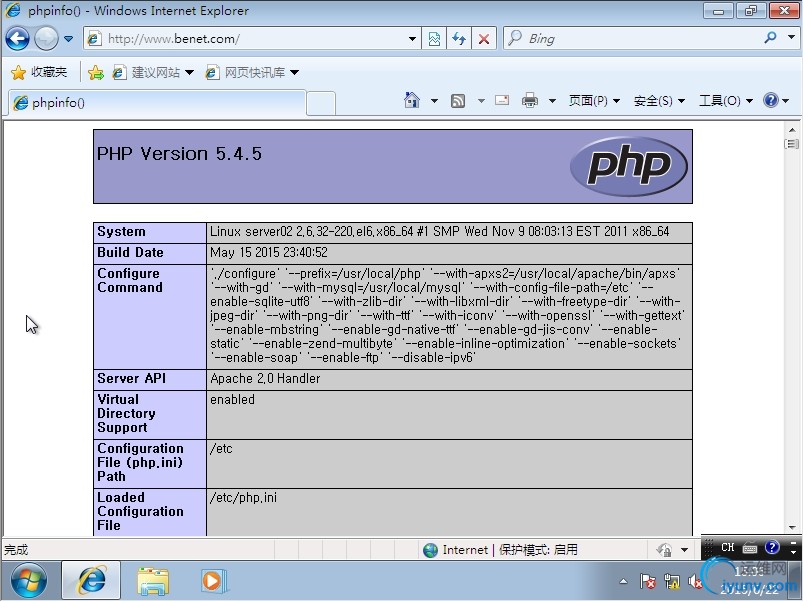Open the 收藏夹 favorites button
The height and width of the screenshot is (602, 803).
click(39, 72)
